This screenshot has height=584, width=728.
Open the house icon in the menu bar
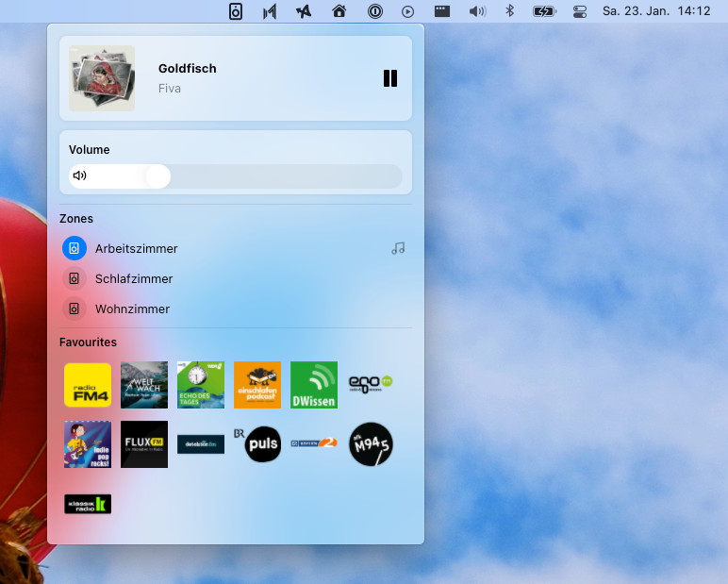click(x=339, y=10)
